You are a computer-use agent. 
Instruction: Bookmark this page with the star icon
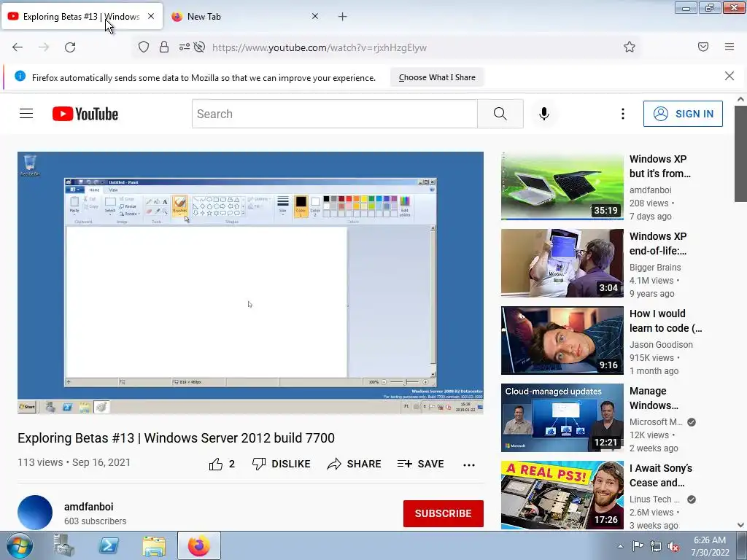click(x=630, y=47)
